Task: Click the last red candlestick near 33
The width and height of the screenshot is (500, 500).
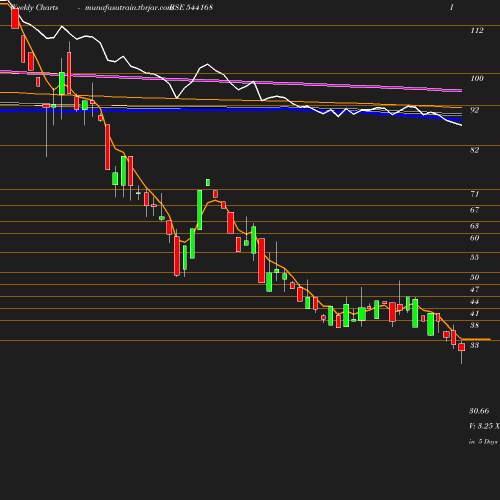Action: [462, 347]
